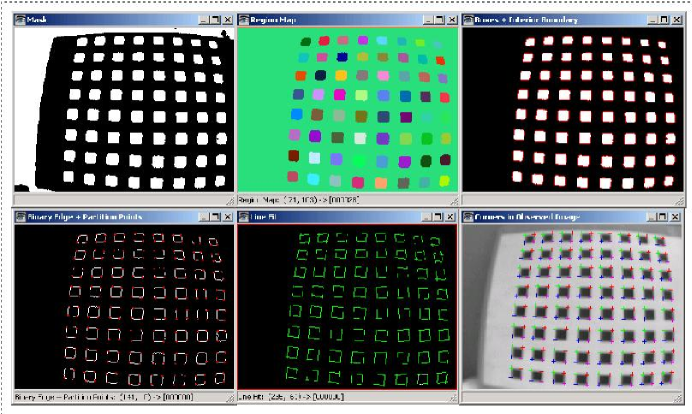Viewport: 692px width, 414px height.
Task: Maximize the Binary Edge + Partition Points window
Action: pyautogui.click(x=215, y=217)
